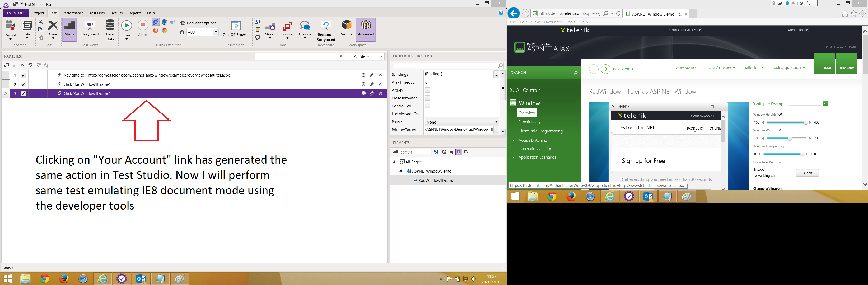Collapse the ASPNETWindowDemo tree node

pos(400,171)
